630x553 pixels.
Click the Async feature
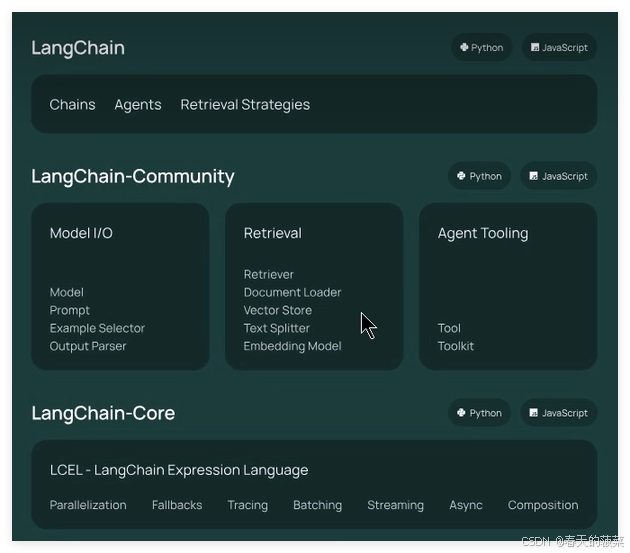point(466,505)
